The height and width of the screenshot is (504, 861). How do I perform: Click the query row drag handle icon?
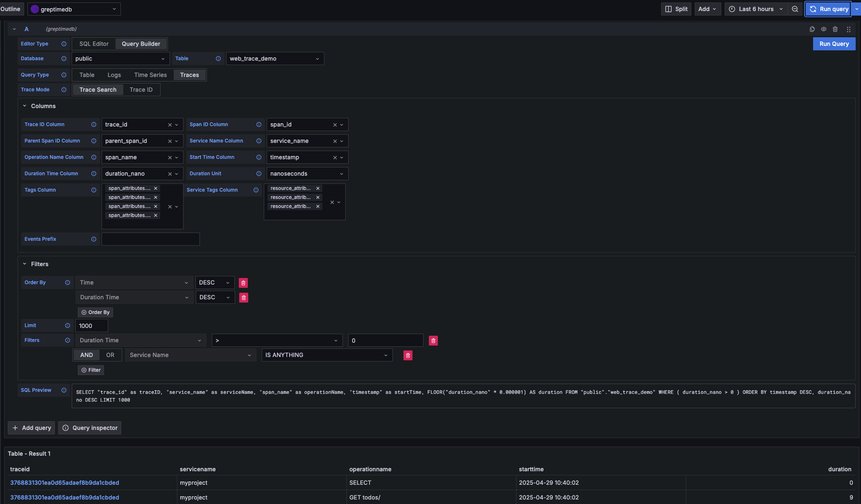[x=849, y=29]
